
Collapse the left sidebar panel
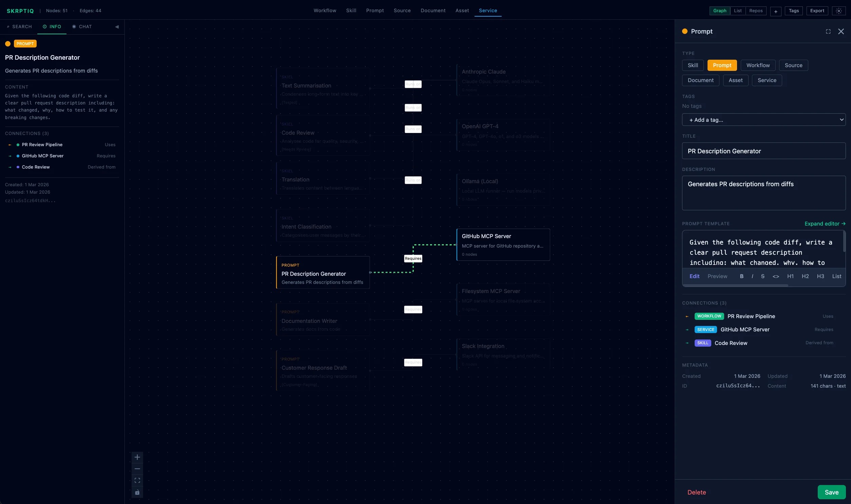point(117,26)
